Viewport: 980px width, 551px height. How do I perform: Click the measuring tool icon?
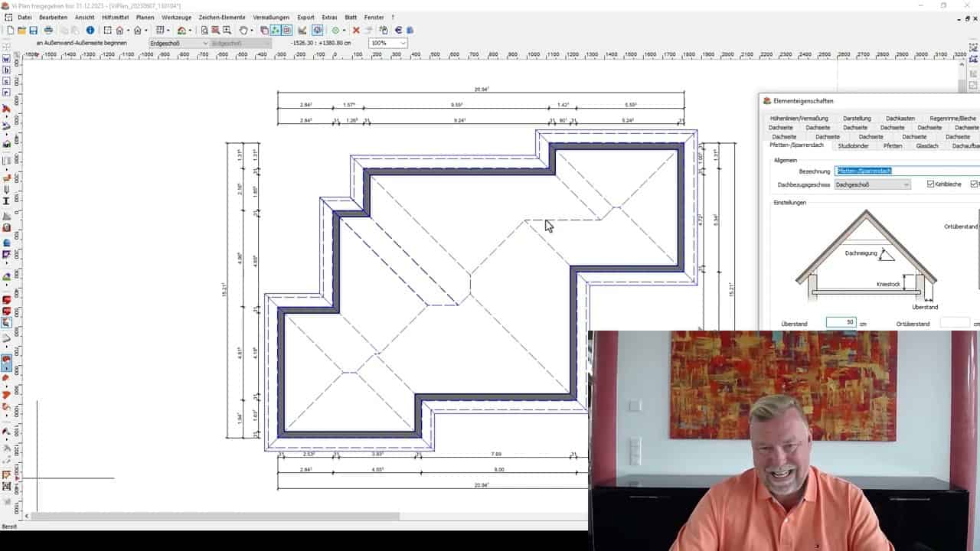[x=302, y=31]
